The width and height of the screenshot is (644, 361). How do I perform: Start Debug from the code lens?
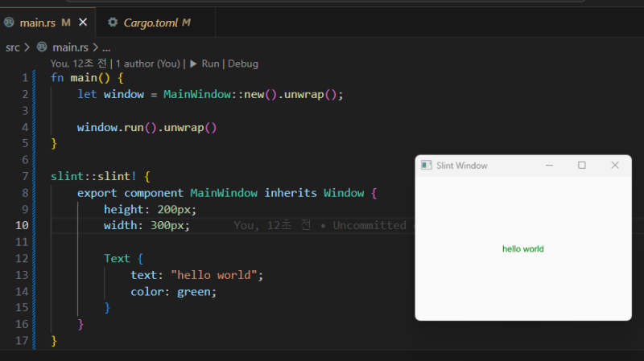tap(243, 63)
